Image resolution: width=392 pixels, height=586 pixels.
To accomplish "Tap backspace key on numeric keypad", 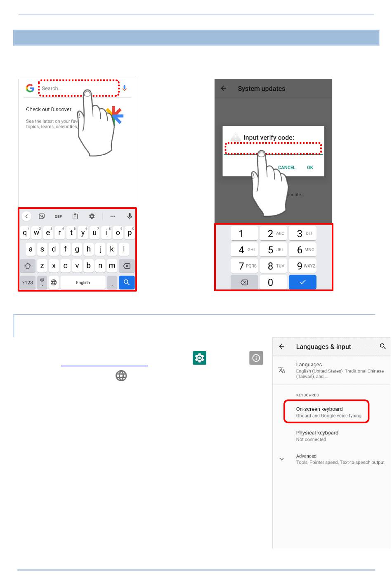I will tap(244, 282).
